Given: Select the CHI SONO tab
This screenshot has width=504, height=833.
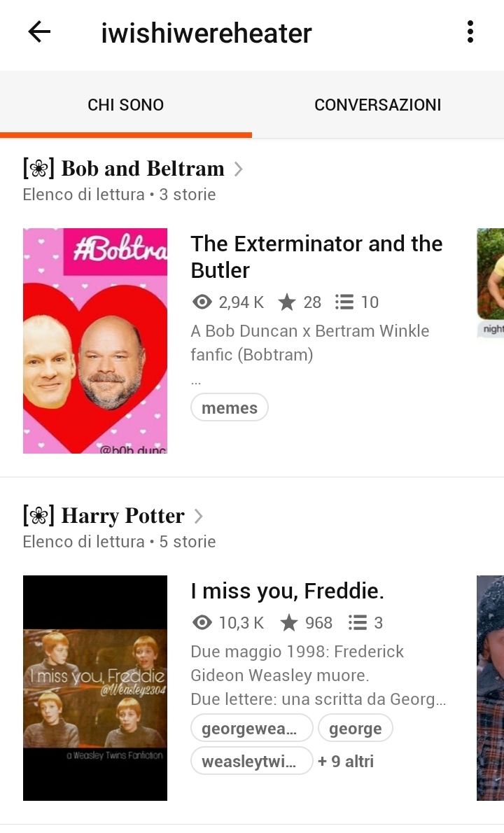Looking at the screenshot, I should click(126, 105).
